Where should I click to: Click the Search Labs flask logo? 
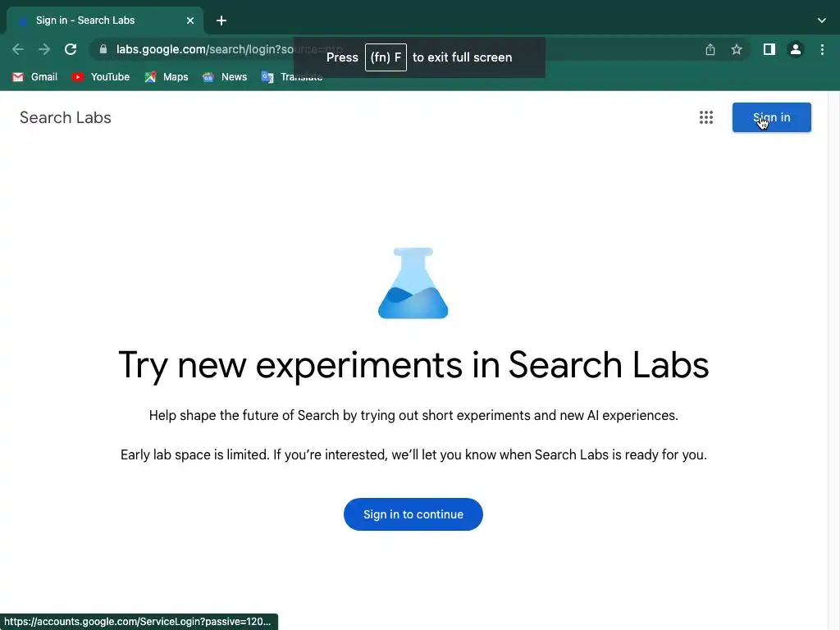[x=413, y=283]
